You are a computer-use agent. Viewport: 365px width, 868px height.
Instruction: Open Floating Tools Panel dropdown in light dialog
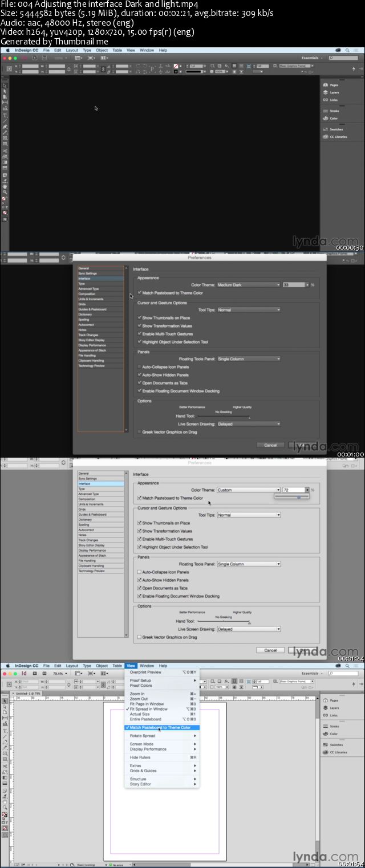[249, 564]
